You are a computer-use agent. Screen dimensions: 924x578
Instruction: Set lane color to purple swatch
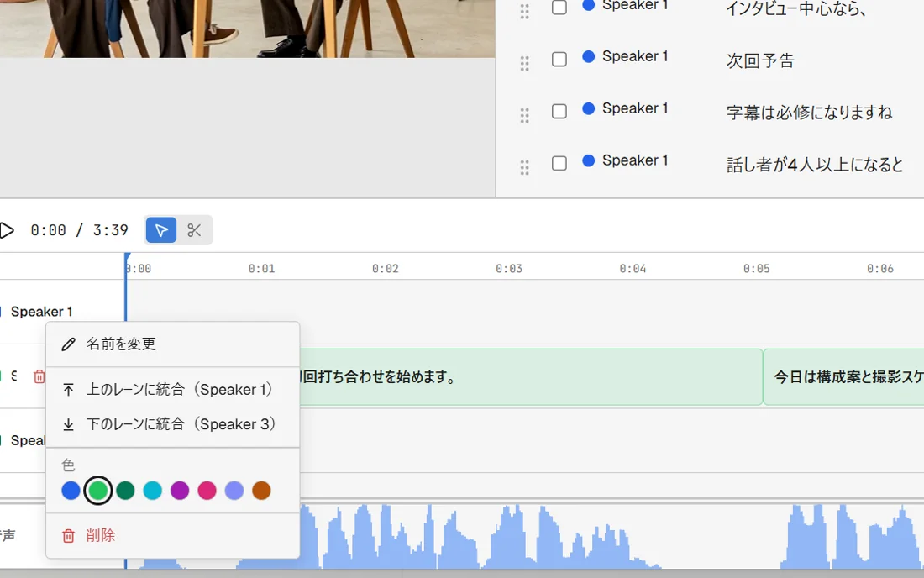(x=180, y=491)
